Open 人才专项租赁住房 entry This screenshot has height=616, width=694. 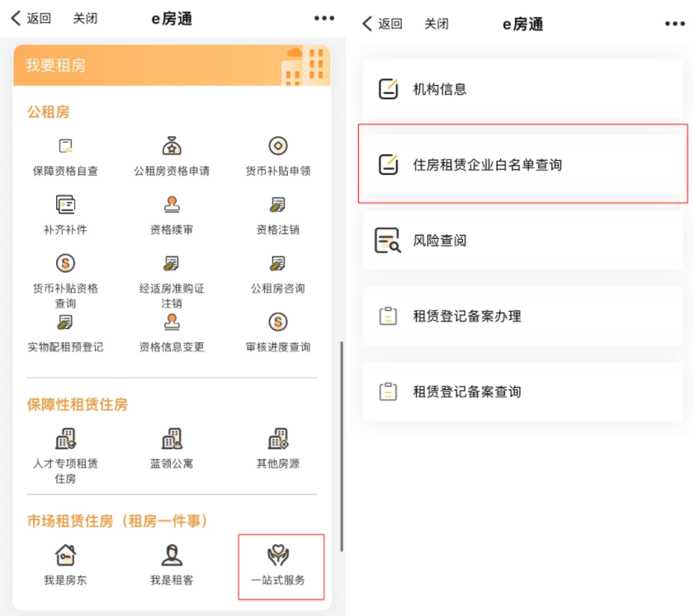pos(65,455)
